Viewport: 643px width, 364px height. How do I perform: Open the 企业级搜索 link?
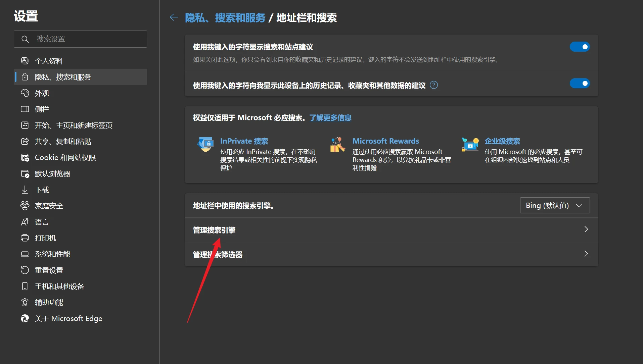pos(502,141)
